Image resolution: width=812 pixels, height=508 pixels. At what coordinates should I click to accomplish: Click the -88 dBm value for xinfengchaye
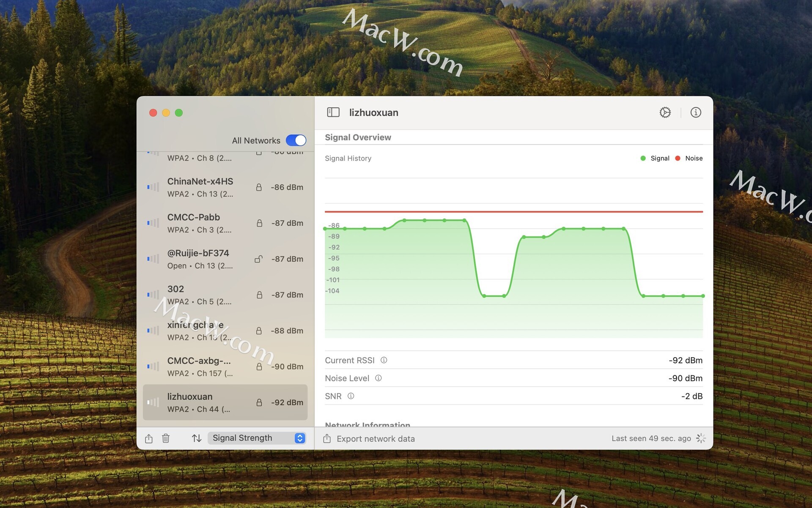(x=287, y=331)
